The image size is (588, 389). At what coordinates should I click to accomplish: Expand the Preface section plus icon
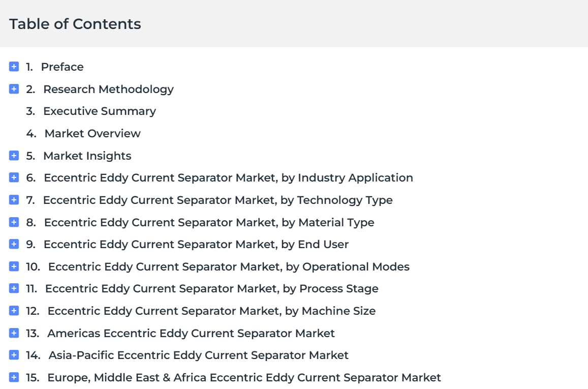click(14, 67)
